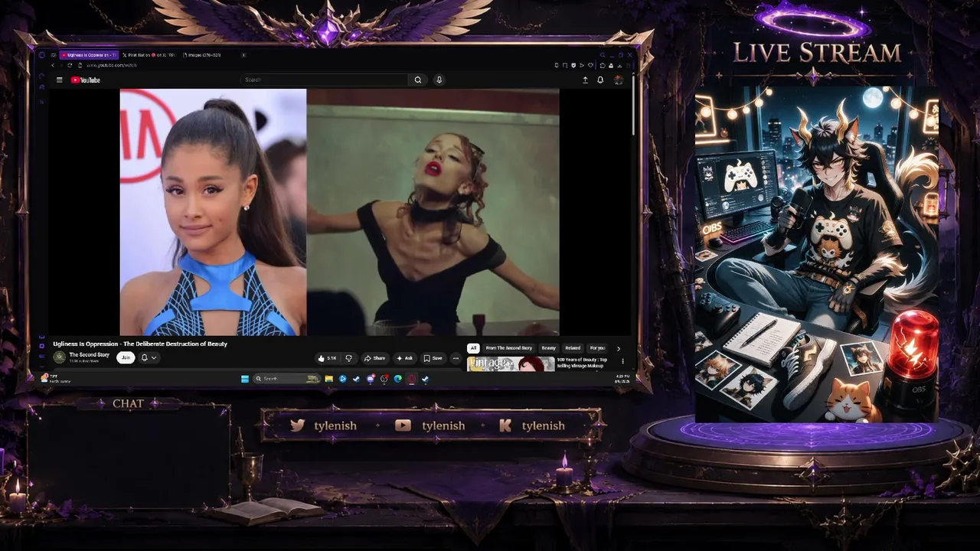Open options for the 100 Years of Beauty video
The width and height of the screenshot is (980, 551).
[622, 361]
